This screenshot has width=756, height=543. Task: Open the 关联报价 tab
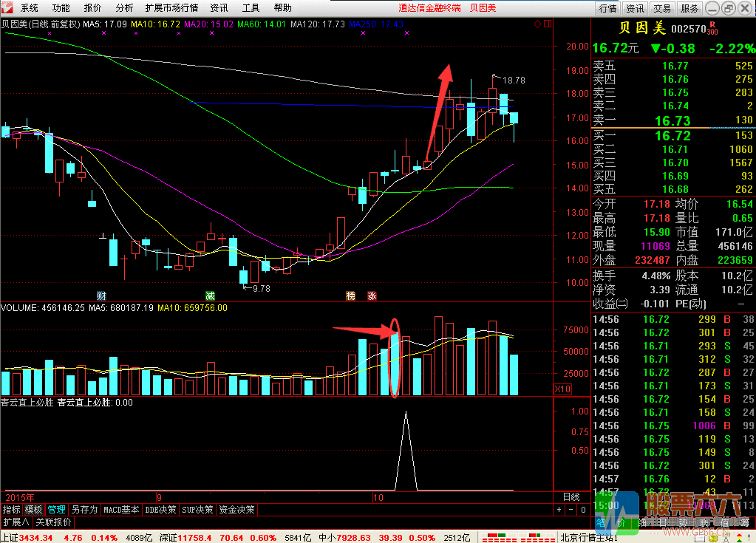pyautogui.click(x=53, y=522)
